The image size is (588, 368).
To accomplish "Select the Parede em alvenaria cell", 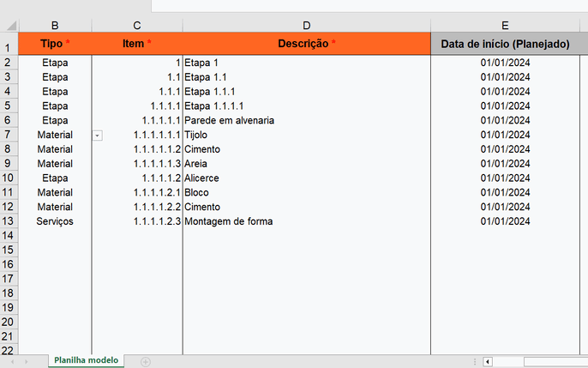I will (306, 120).
